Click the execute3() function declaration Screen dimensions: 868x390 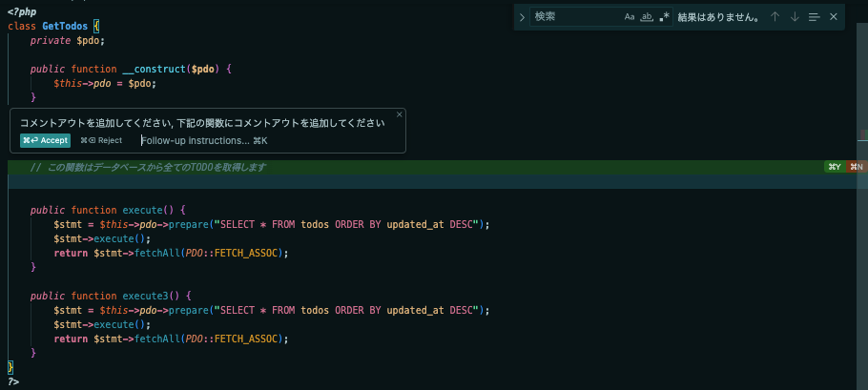pyautogui.click(x=111, y=296)
